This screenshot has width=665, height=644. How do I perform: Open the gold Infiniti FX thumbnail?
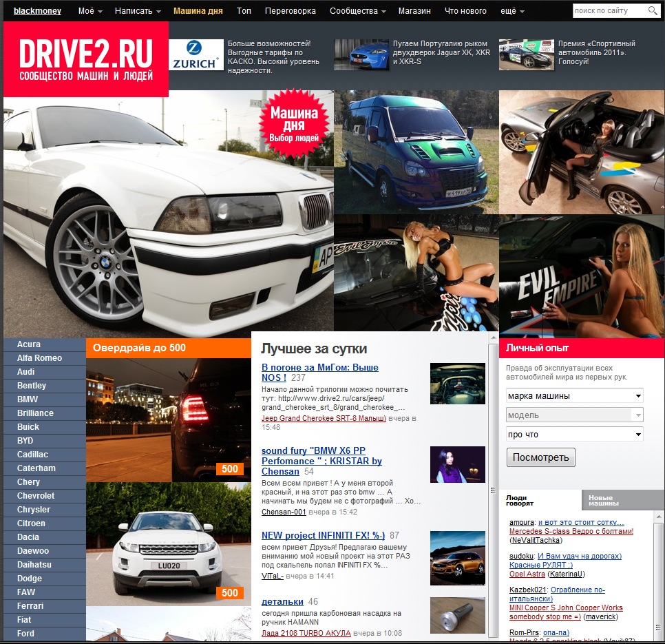(457, 559)
